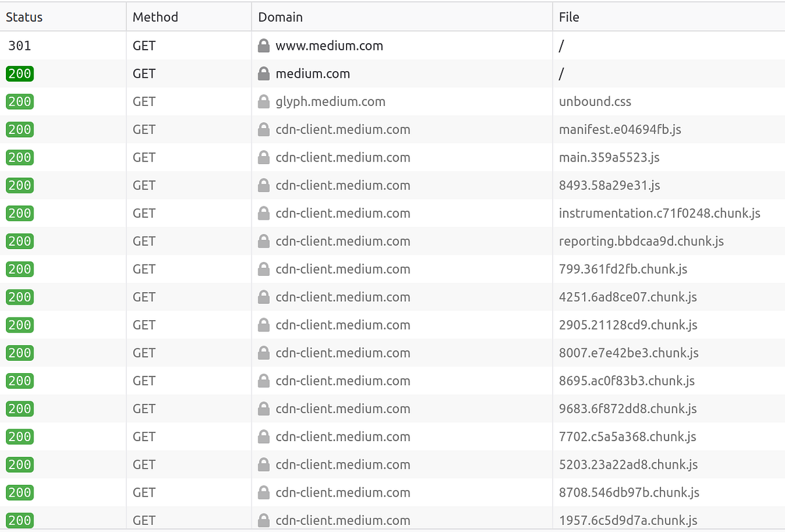Image resolution: width=785 pixels, height=532 pixels.
Task: Click the lock icon next to medium.com
Action: click(264, 73)
